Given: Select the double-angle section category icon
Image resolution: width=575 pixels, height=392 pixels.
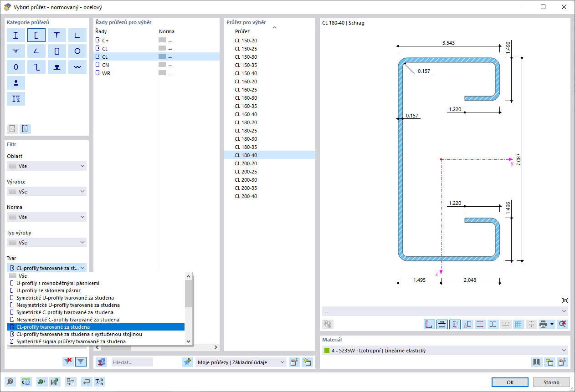Looking at the screenshot, I should point(16,51).
